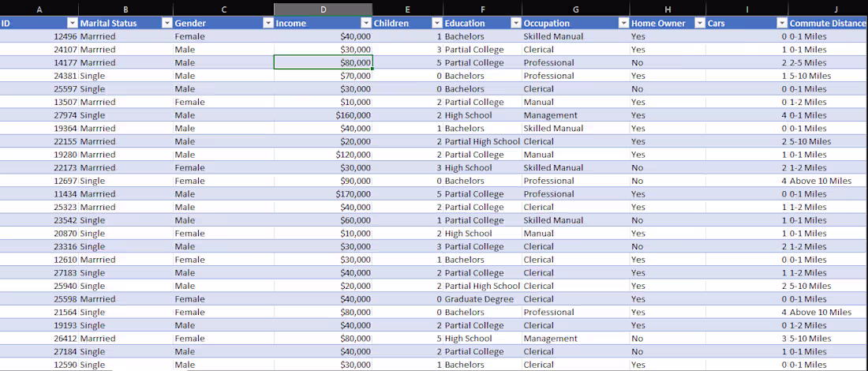Click 2-5 Miles commute in row 14177

pos(828,62)
